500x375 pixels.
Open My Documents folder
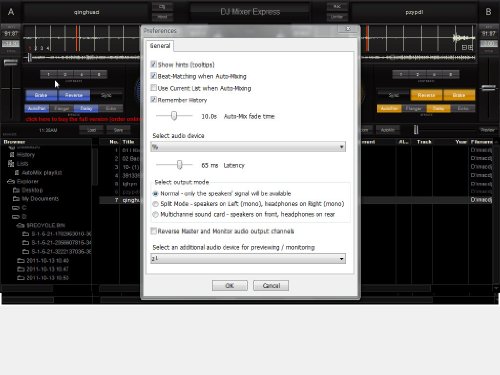40,199
